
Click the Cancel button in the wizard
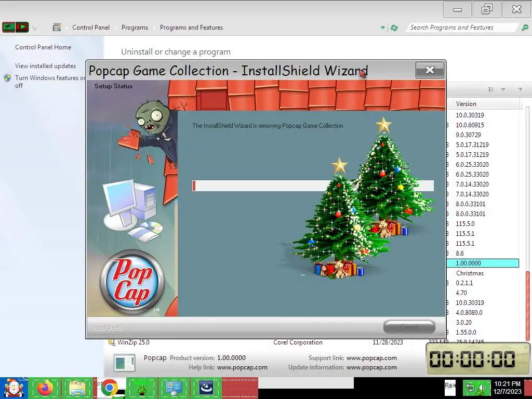coord(409,327)
